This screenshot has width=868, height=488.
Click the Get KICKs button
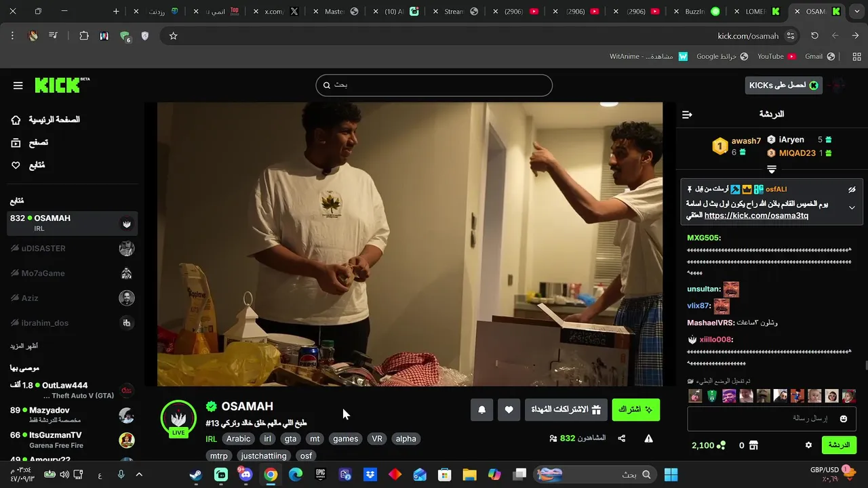[783, 85]
